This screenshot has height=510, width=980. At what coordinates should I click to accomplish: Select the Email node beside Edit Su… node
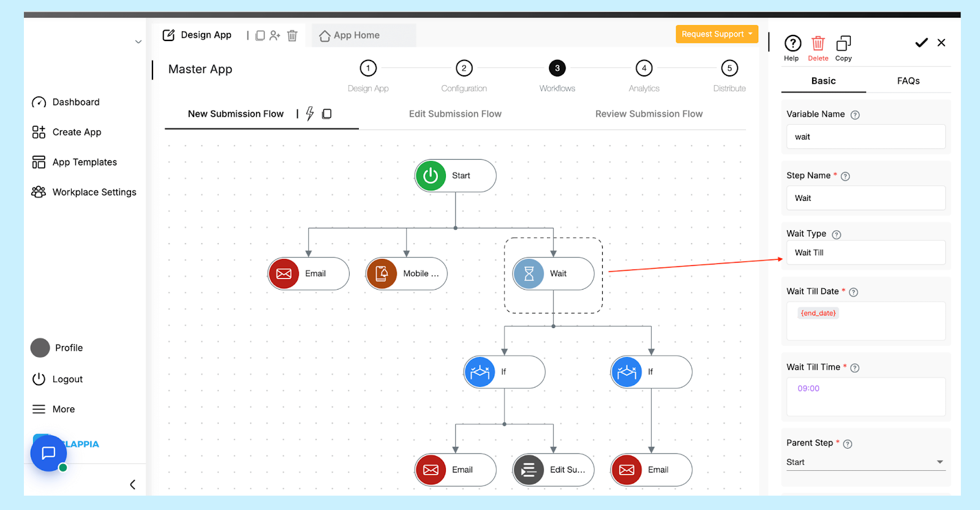[455, 470]
